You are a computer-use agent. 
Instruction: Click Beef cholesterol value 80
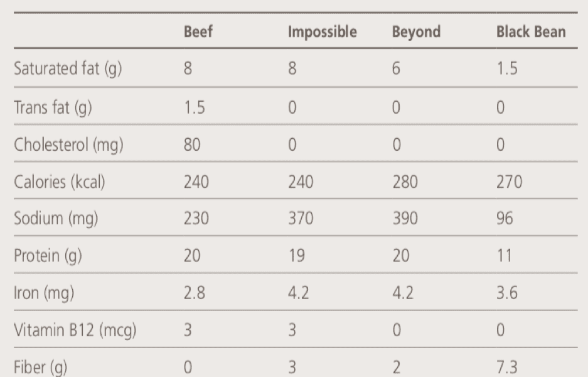click(192, 145)
